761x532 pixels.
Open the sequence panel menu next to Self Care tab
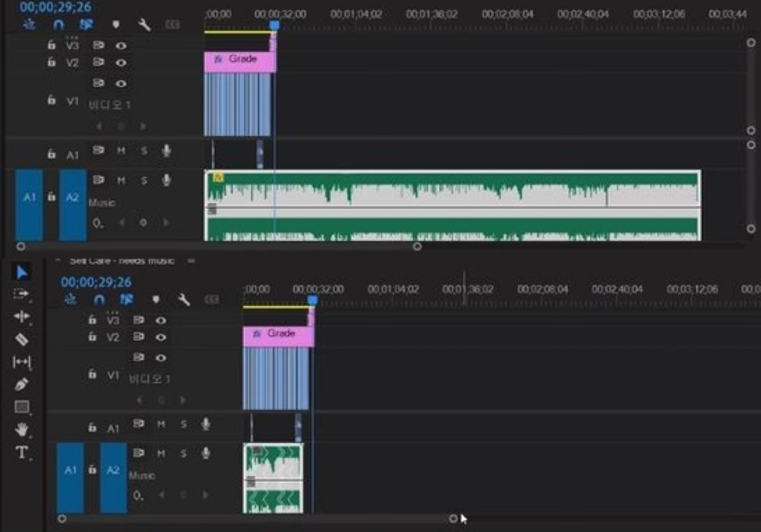[191, 260]
